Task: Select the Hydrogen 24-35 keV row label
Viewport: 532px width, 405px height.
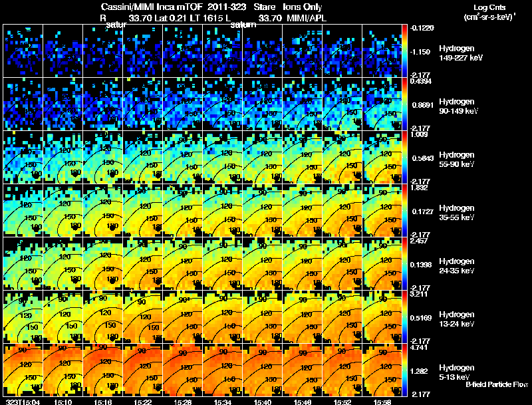Action: [x=457, y=266]
